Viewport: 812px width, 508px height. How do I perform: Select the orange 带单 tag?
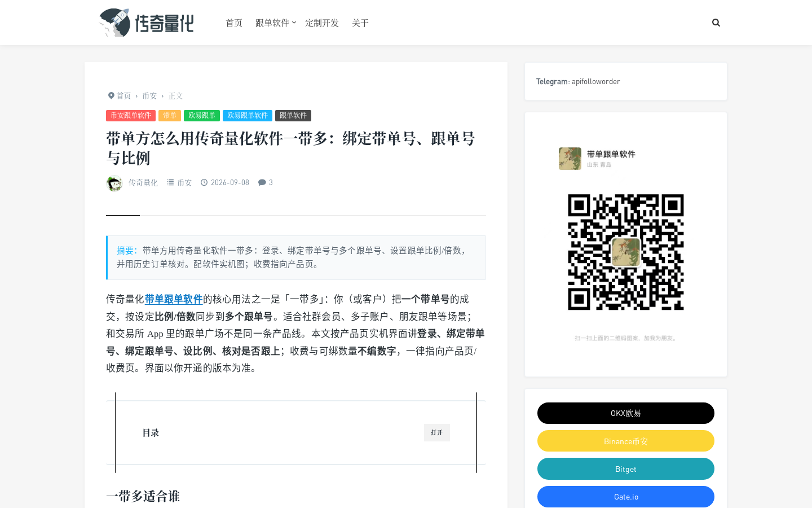click(170, 116)
